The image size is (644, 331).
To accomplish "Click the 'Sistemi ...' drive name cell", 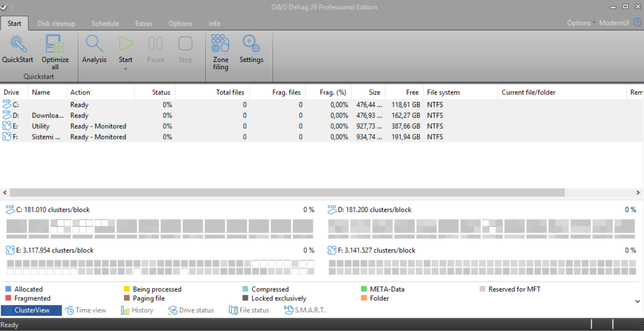I will pos(46,137).
